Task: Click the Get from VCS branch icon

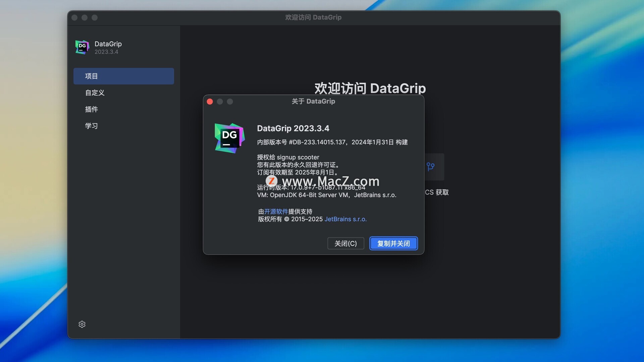Action: click(430, 167)
